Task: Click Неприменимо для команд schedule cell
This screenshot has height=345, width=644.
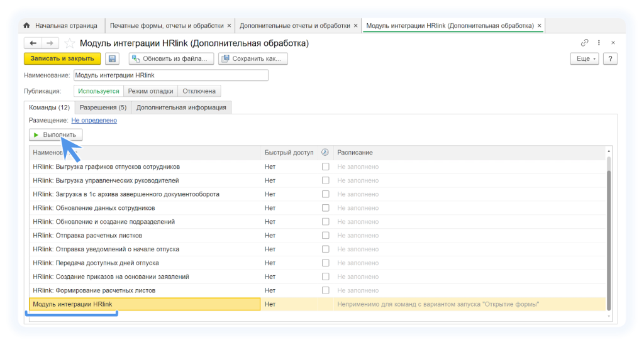Action: (438, 304)
